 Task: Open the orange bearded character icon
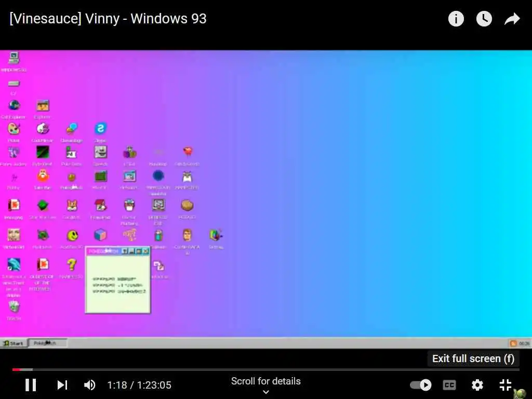(43, 176)
